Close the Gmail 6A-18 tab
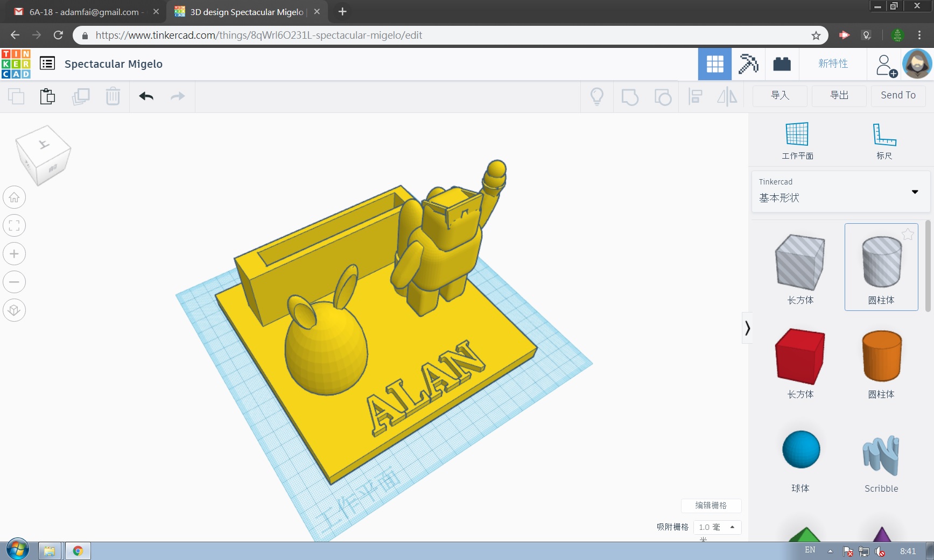 [x=156, y=12]
